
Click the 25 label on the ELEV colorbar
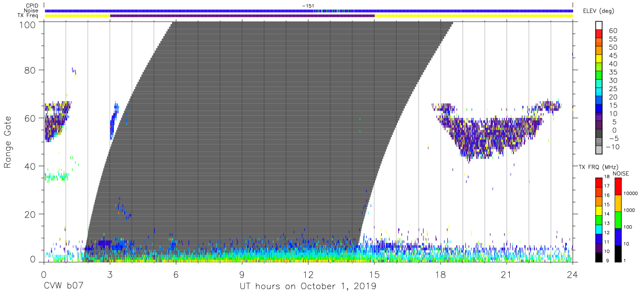[613, 89]
